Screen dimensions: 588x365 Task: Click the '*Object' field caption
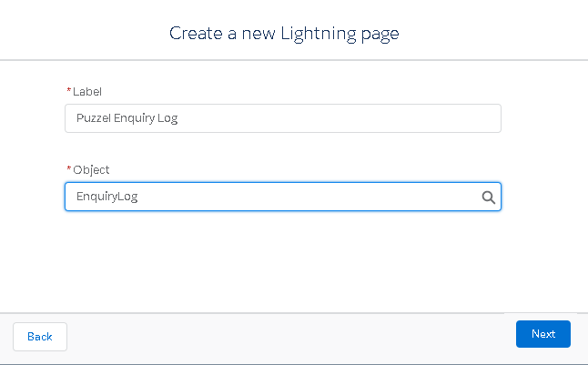pyautogui.click(x=88, y=170)
